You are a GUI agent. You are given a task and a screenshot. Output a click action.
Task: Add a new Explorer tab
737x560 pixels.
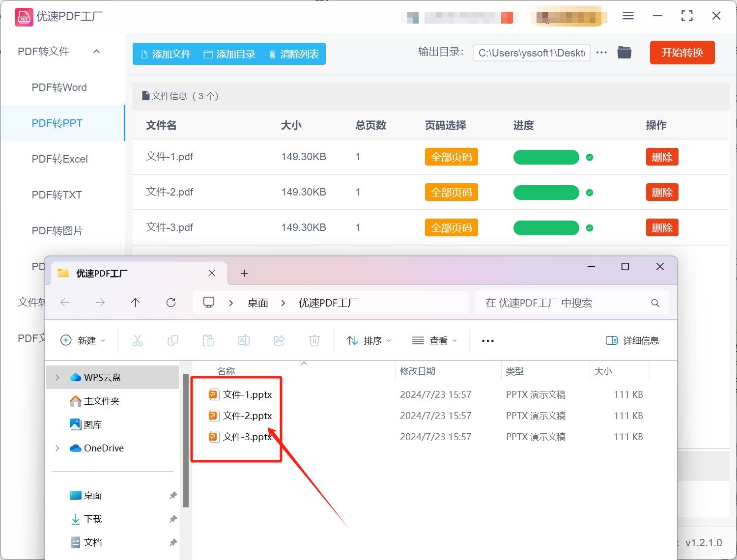(x=244, y=273)
